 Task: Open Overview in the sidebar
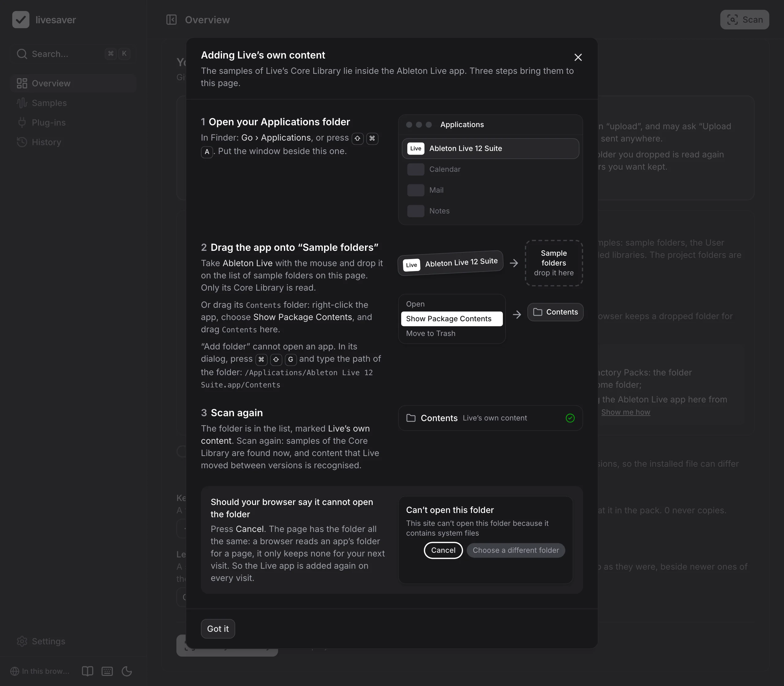click(x=73, y=83)
